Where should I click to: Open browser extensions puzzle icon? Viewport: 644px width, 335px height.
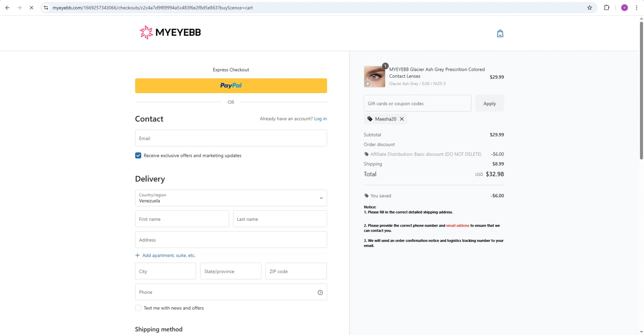(607, 8)
